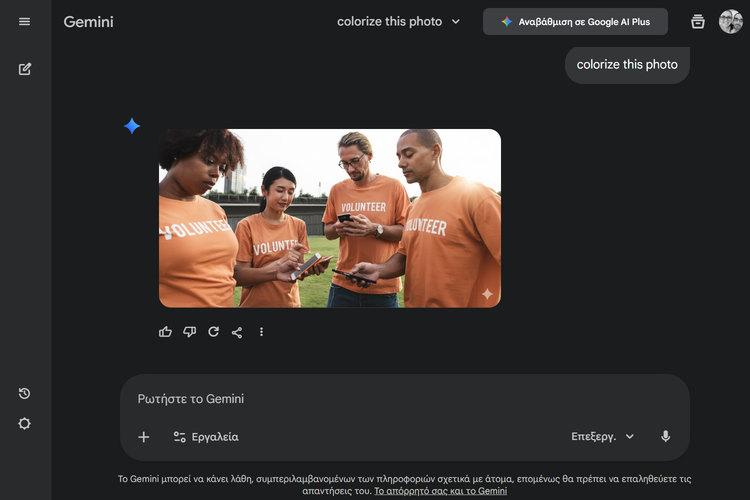Click 'Αναβάθμιση σε Google AI Plus' button
Viewport: 750px width, 500px height.
coord(575,22)
